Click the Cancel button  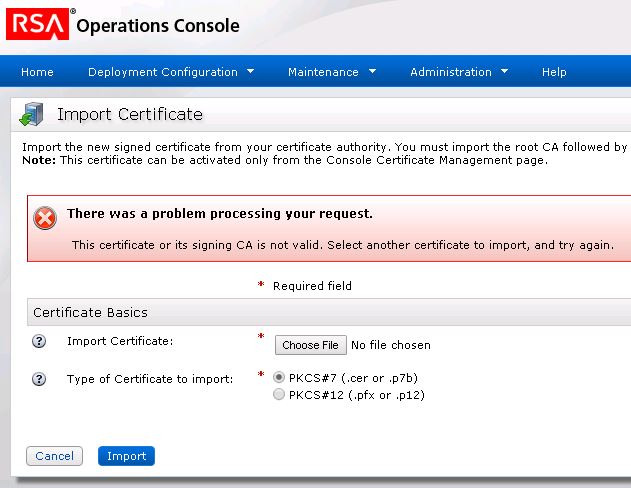click(x=54, y=456)
